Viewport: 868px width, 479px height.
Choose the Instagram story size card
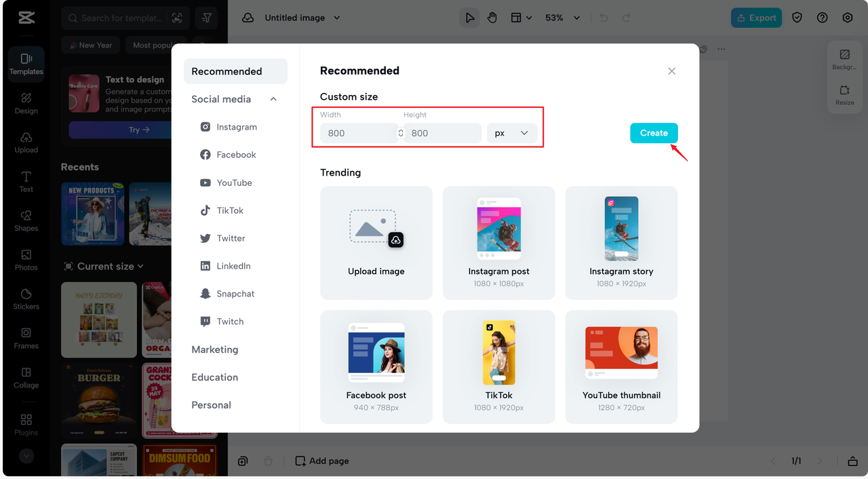click(x=621, y=243)
